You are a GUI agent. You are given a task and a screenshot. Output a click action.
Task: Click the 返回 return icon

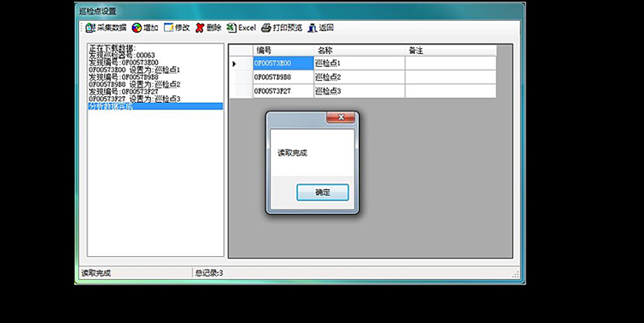[x=313, y=27]
